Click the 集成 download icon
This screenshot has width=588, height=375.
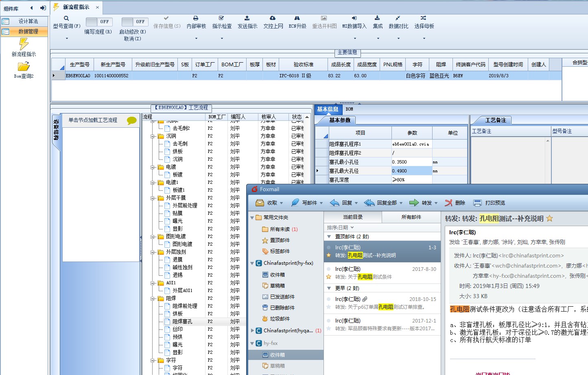pos(377,18)
